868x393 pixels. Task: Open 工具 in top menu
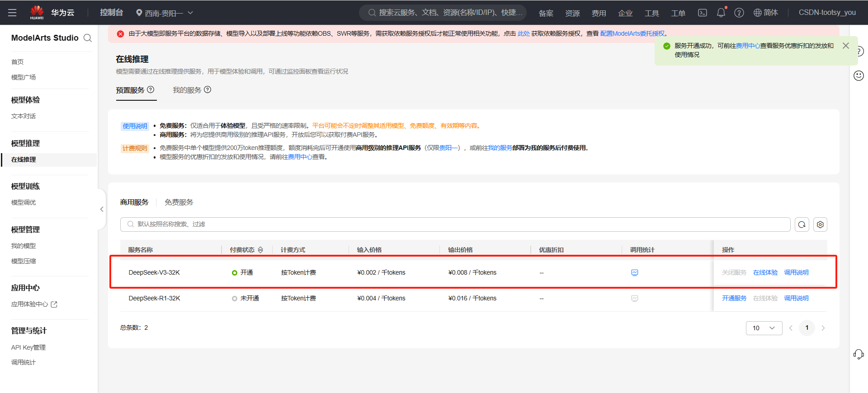pyautogui.click(x=652, y=13)
